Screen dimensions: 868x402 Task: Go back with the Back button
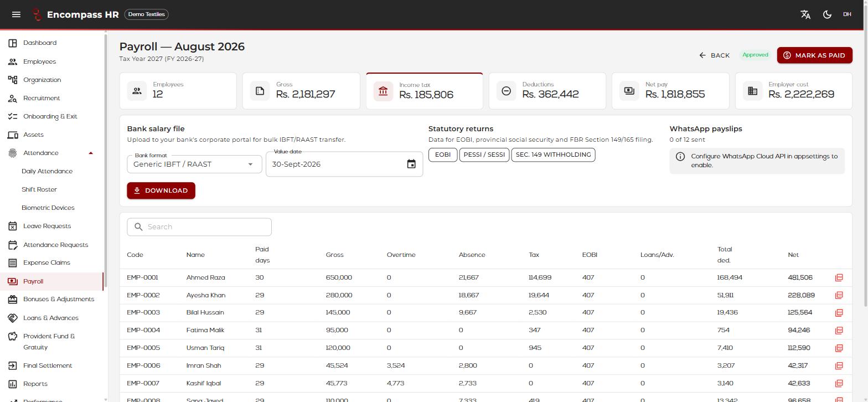point(714,55)
